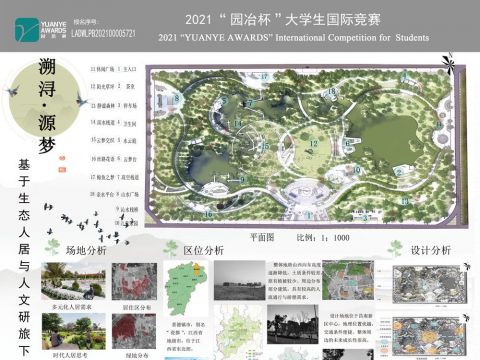Click map marker 15 on the circular paths
The width and height of the screenshot is (480, 360).
click(265, 146)
